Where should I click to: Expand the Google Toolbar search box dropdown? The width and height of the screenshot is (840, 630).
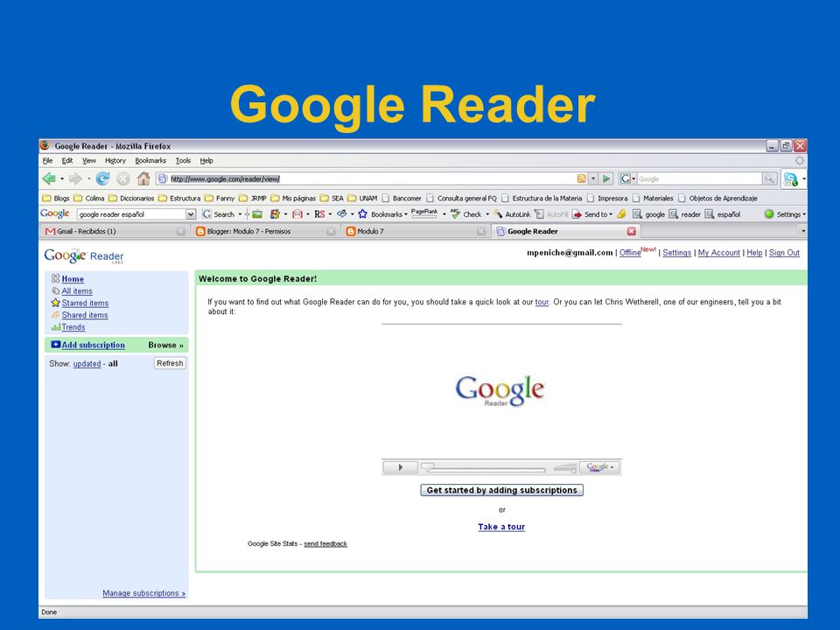pyautogui.click(x=191, y=214)
